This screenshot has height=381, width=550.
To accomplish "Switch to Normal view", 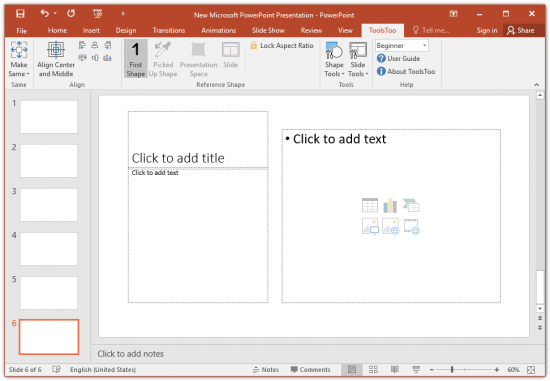I will click(x=352, y=369).
